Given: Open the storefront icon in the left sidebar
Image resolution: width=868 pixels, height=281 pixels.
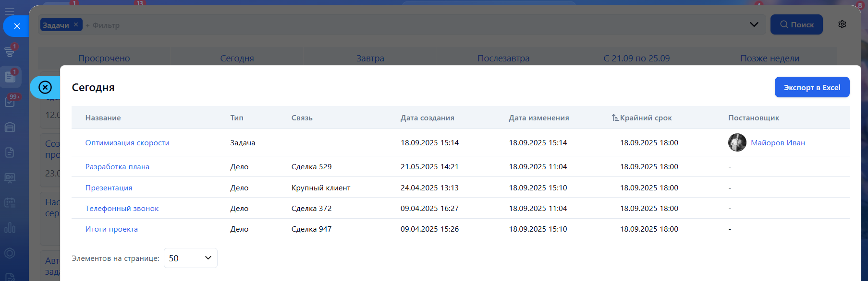Looking at the screenshot, I should [x=10, y=127].
